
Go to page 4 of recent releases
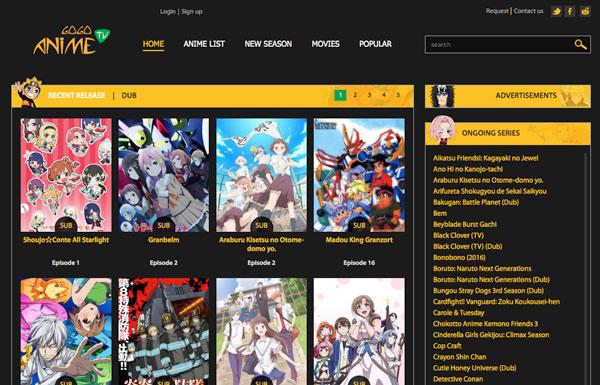pyautogui.click(x=384, y=95)
